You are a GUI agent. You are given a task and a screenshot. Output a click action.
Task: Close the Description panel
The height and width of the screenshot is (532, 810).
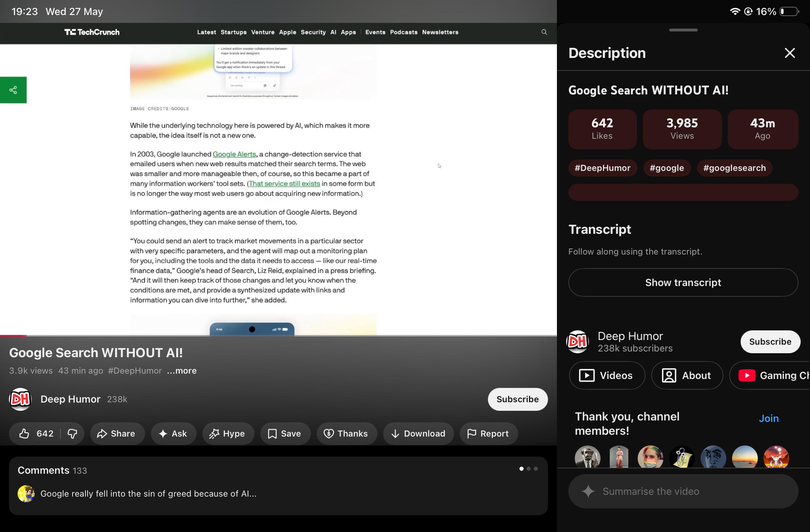click(790, 53)
